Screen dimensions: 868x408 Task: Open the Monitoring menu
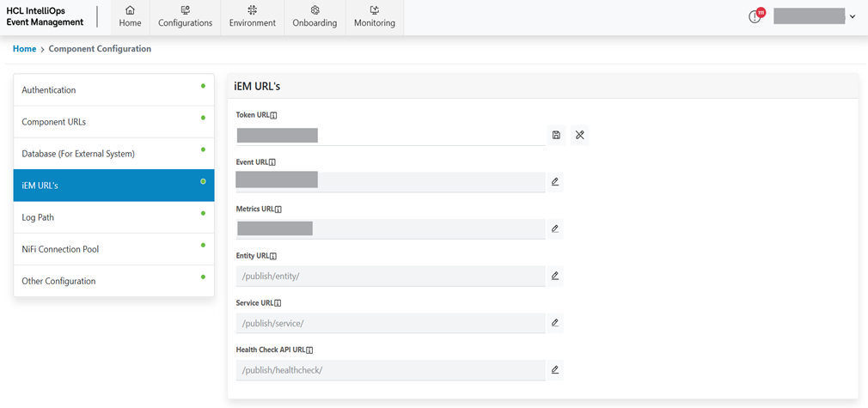(x=375, y=17)
